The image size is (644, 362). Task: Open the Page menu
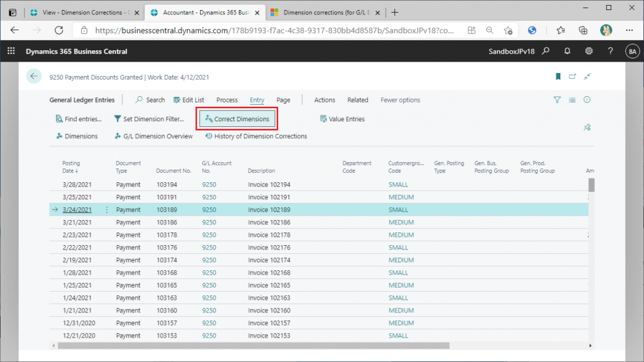click(283, 100)
